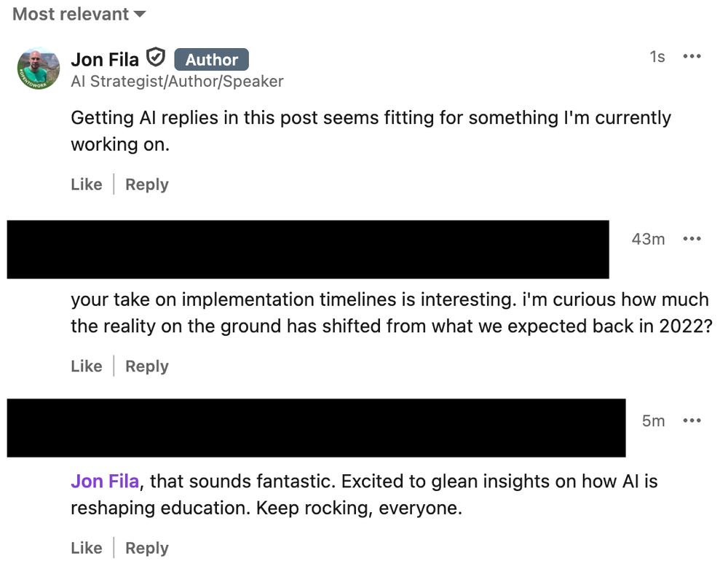Reply to Jon Fila's comment

point(146,184)
